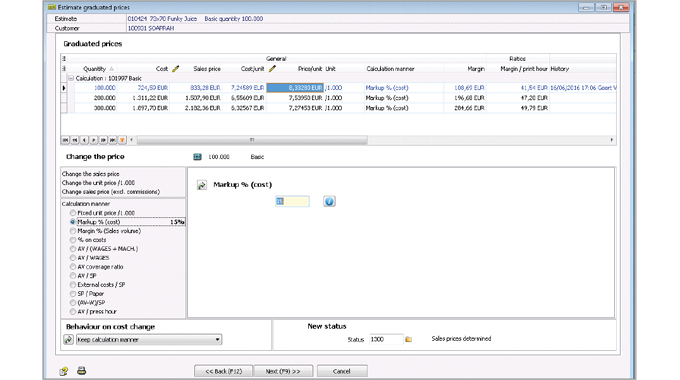
Task: Click the Next (F9) >> button
Action: click(283, 371)
